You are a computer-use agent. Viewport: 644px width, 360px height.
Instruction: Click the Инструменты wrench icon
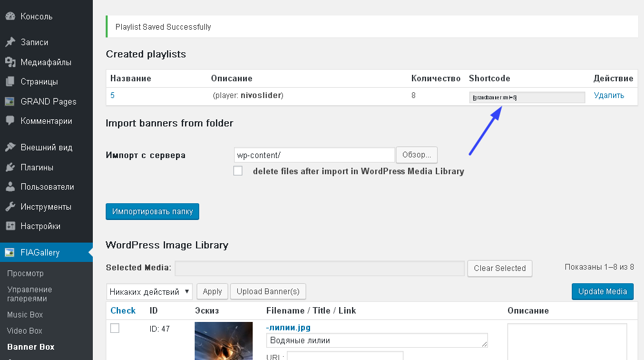tap(10, 207)
